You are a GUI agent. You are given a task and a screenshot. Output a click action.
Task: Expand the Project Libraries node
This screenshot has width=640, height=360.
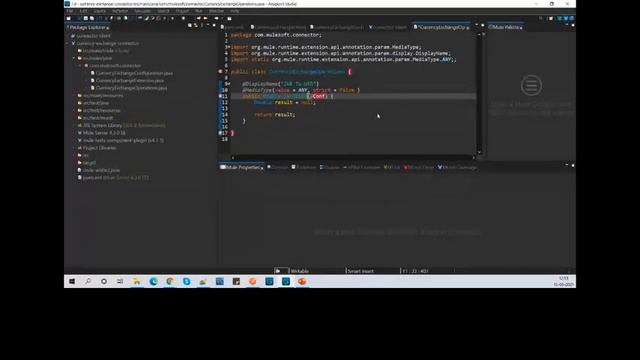tap(74, 148)
